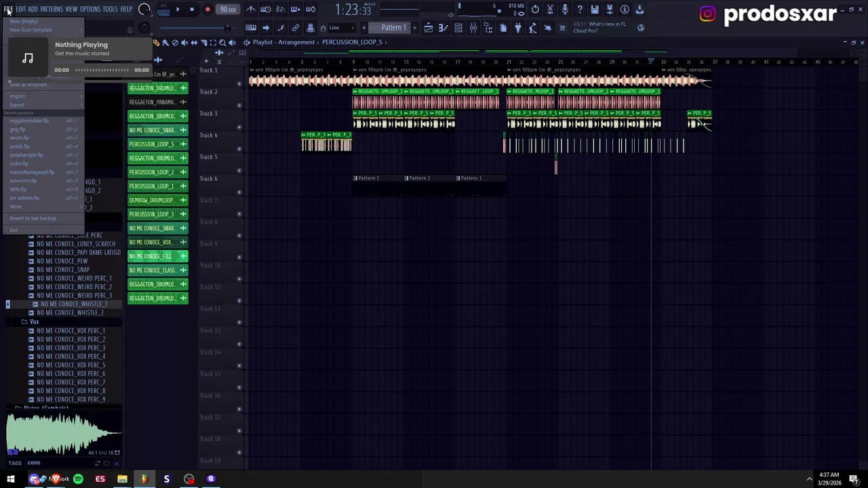Toggle wait for input before recording
868x488 pixels.
266,9
